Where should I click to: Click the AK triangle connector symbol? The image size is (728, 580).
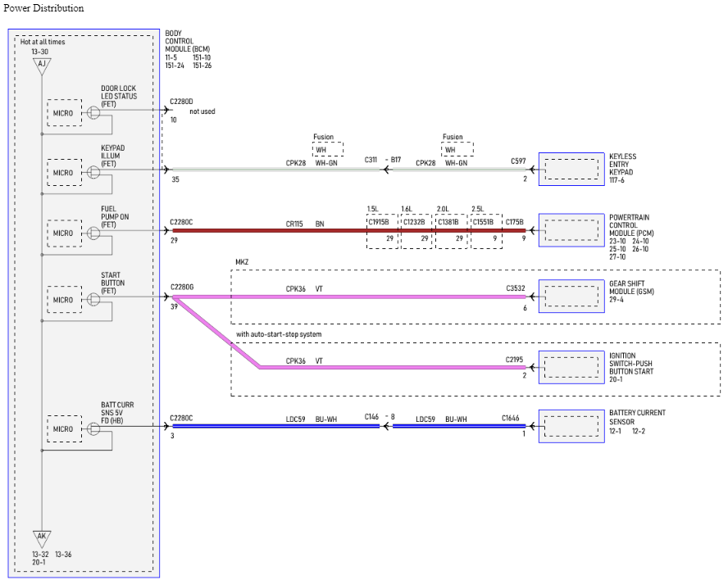(x=42, y=538)
